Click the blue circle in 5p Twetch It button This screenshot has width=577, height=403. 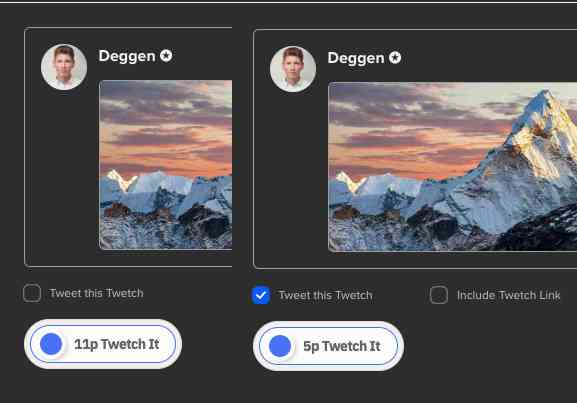coord(280,346)
